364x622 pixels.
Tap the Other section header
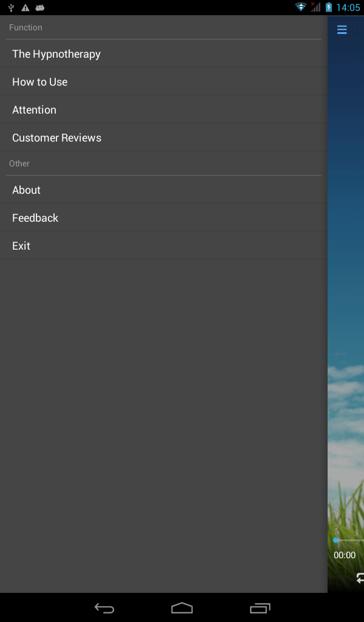[19, 163]
